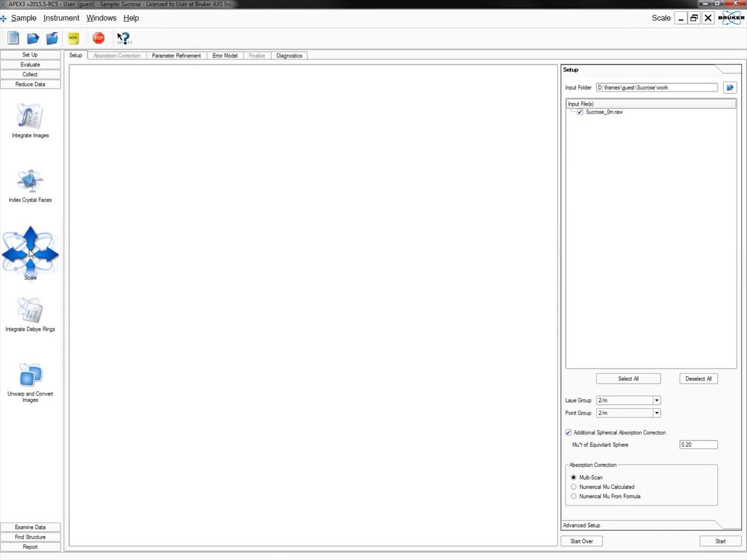The width and height of the screenshot is (747, 560).
Task: Click the Start button
Action: [721, 541]
